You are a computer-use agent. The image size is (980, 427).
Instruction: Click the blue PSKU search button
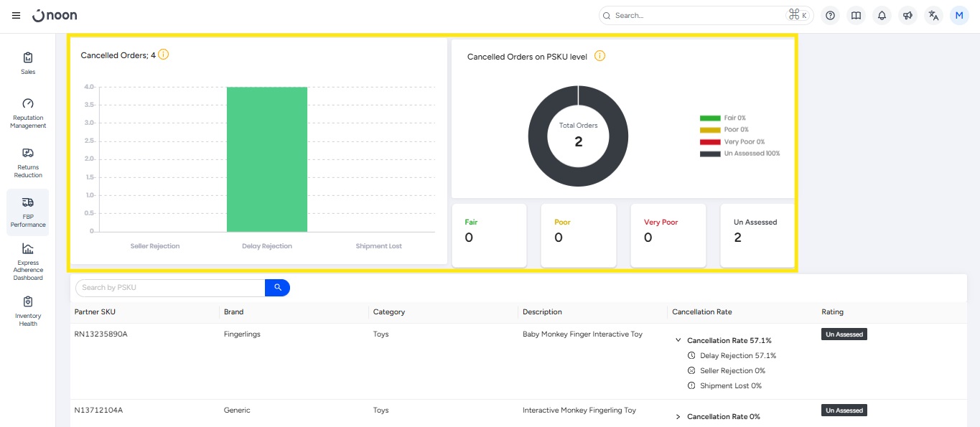tap(277, 288)
